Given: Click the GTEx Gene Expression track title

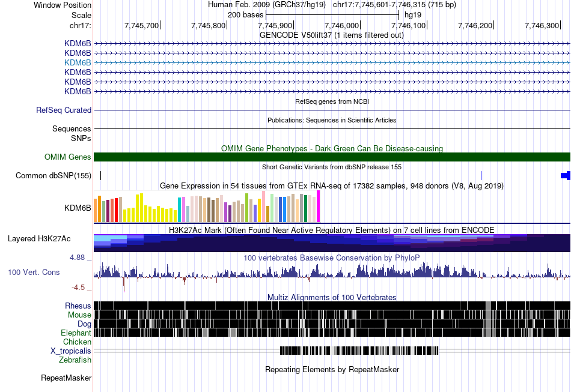Looking at the screenshot, I should [332, 186].
